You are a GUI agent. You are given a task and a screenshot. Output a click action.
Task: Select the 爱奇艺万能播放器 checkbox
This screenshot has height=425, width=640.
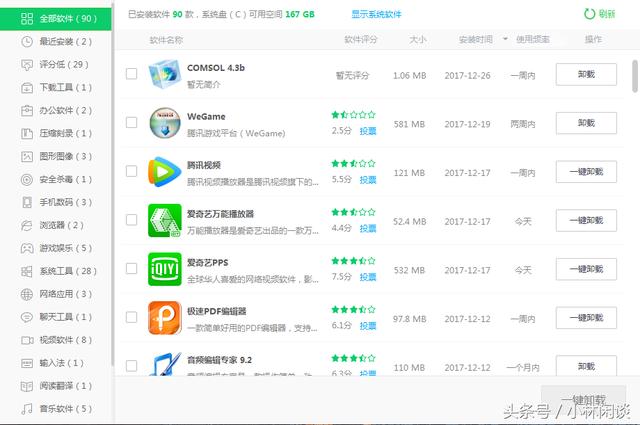131,220
